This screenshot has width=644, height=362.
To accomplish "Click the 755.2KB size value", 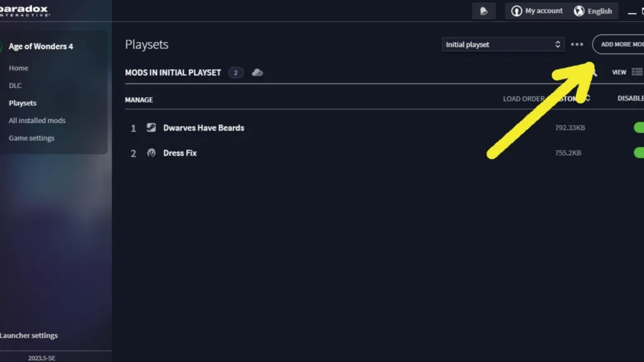I will pos(568,153).
